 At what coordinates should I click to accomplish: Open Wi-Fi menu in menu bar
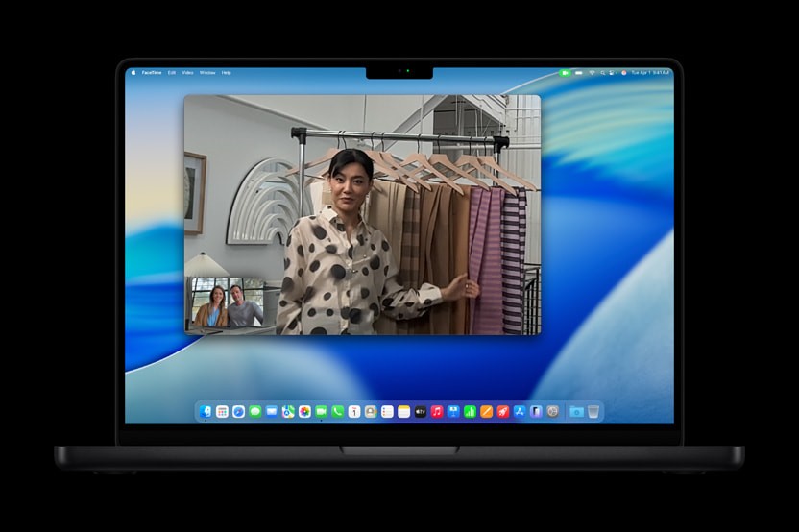coord(593,73)
